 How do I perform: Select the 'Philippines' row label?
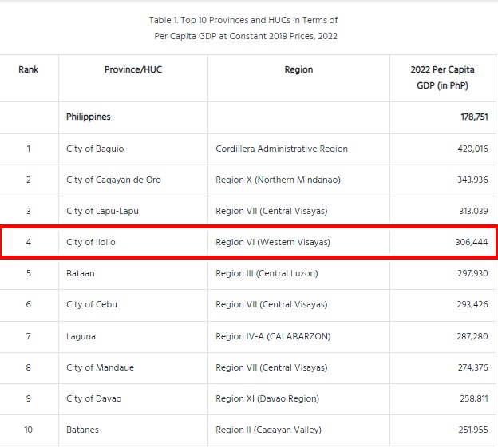tap(89, 117)
